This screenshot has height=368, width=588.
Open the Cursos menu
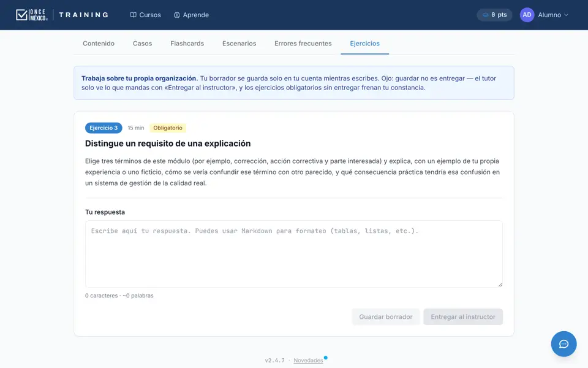145,15
